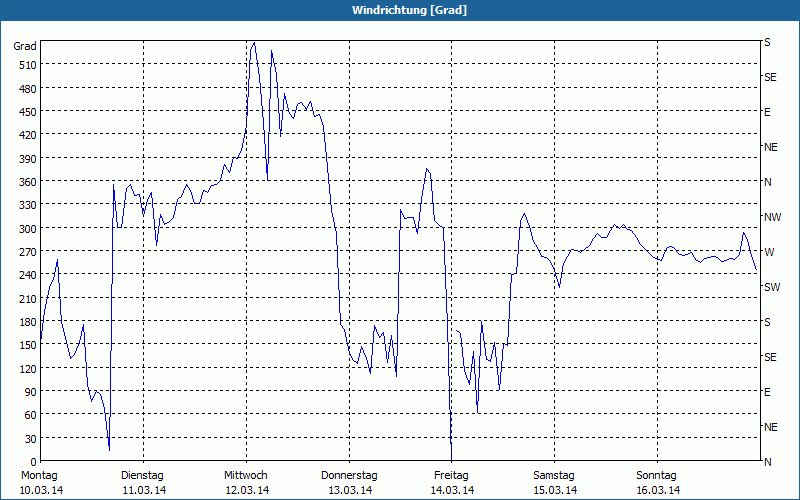
Task: Click the date '10.03.14'
Action: click(x=41, y=491)
